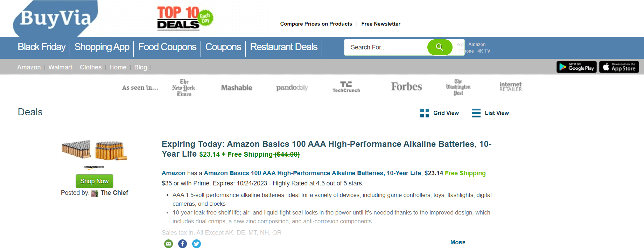Screen dimensions: 644x252
Task: Share deal on Facebook icon
Action: pos(182,244)
